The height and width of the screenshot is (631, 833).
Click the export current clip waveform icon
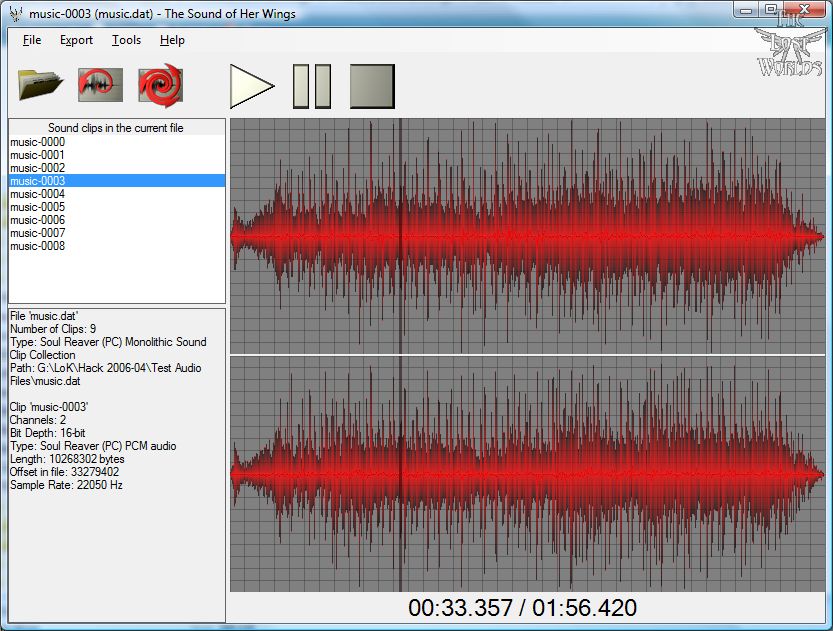[x=100, y=85]
